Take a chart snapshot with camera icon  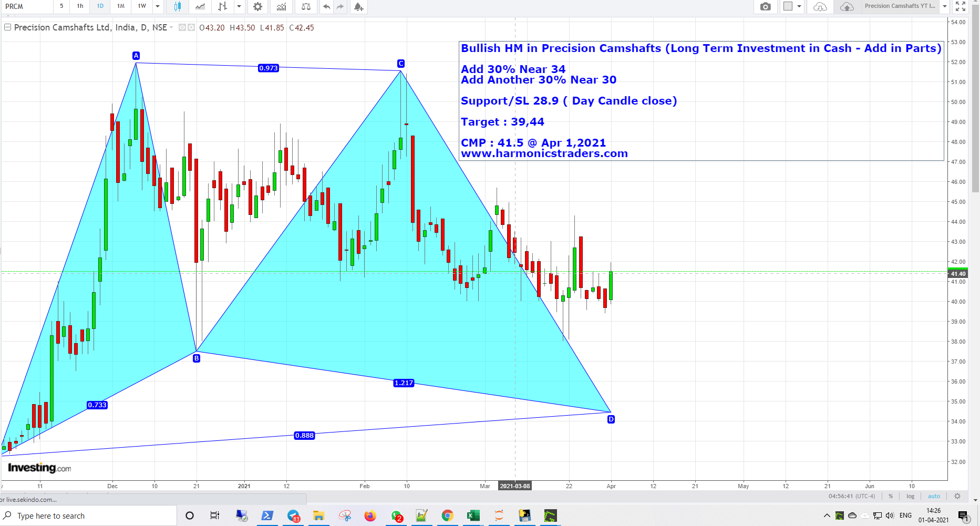coord(766,7)
